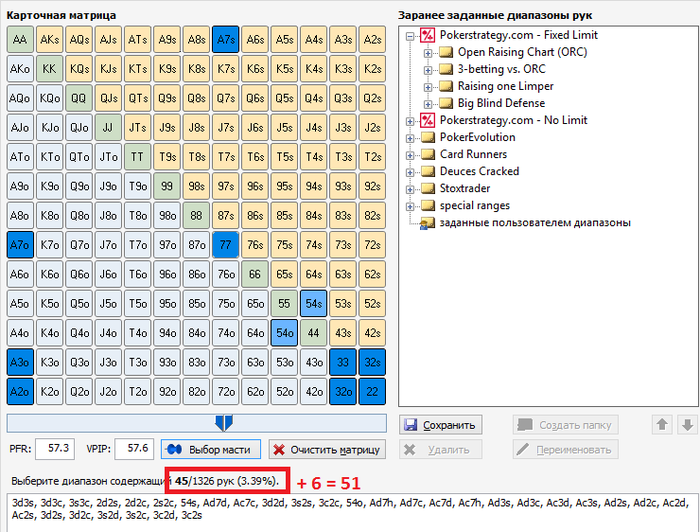Click the Pokerstrategy.com No Limit icon
Image resolution: width=700 pixels, height=532 pixels.
tap(427, 120)
